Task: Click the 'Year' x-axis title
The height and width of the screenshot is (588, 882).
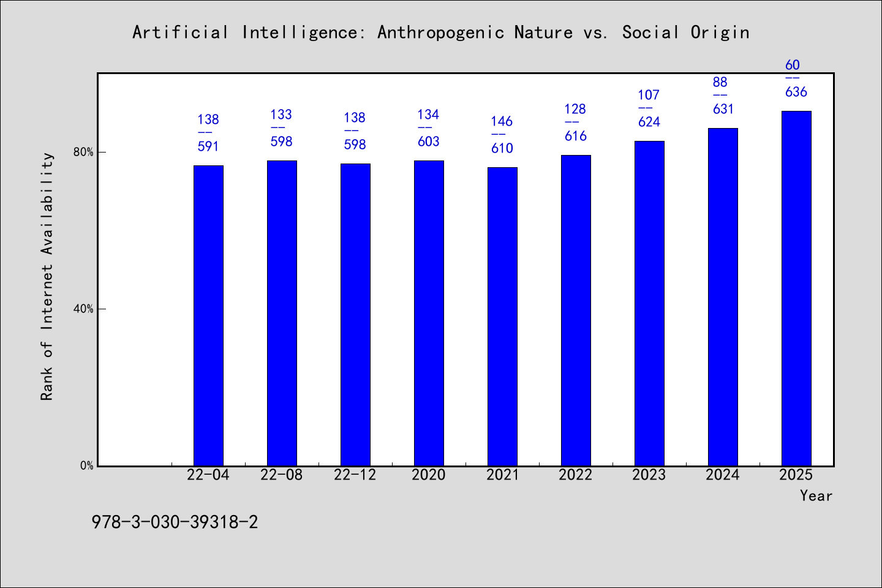Action: [816, 496]
